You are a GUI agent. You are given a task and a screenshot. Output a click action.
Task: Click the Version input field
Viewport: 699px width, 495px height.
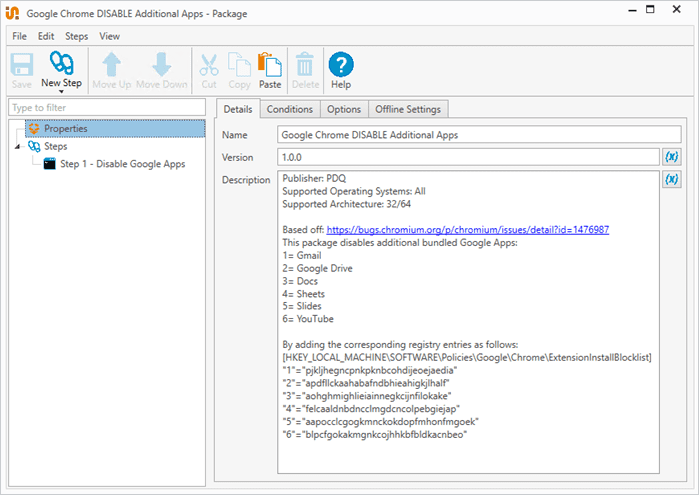[468, 157]
